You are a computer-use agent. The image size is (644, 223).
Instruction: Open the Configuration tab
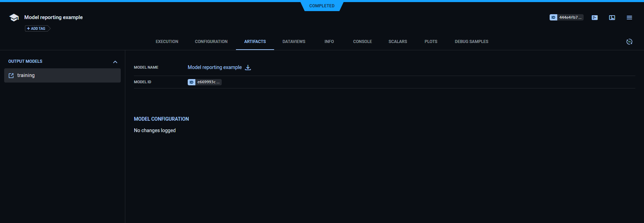click(211, 42)
